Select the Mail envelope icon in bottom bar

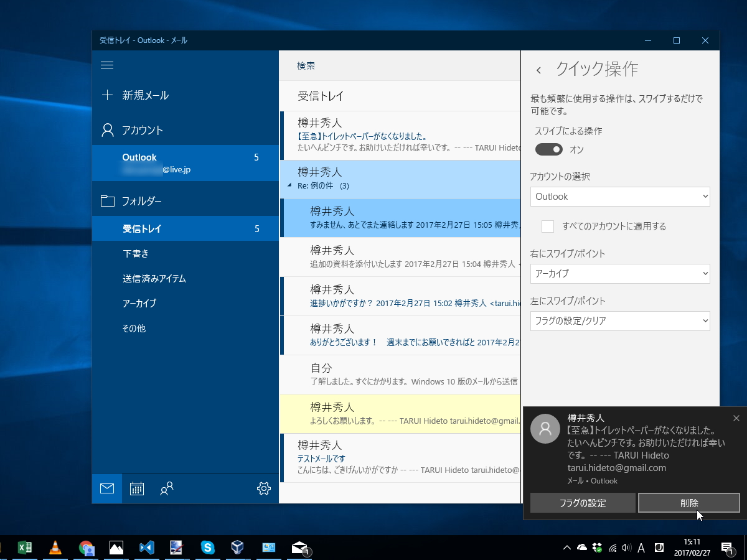(x=106, y=489)
